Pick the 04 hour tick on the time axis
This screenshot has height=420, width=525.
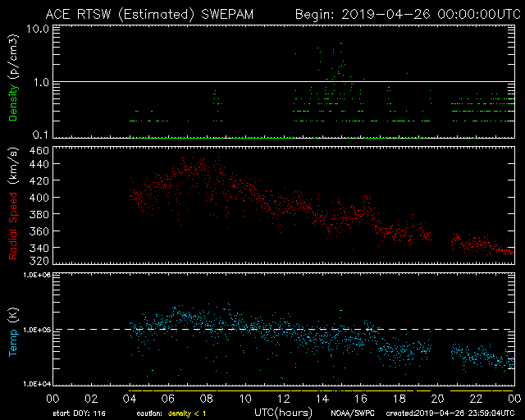pyautogui.click(x=129, y=397)
